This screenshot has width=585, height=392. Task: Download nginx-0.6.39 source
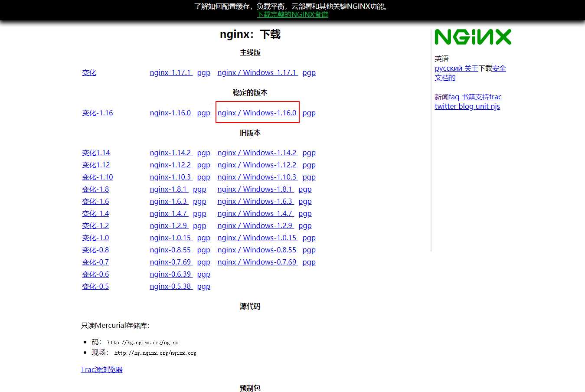171,274
